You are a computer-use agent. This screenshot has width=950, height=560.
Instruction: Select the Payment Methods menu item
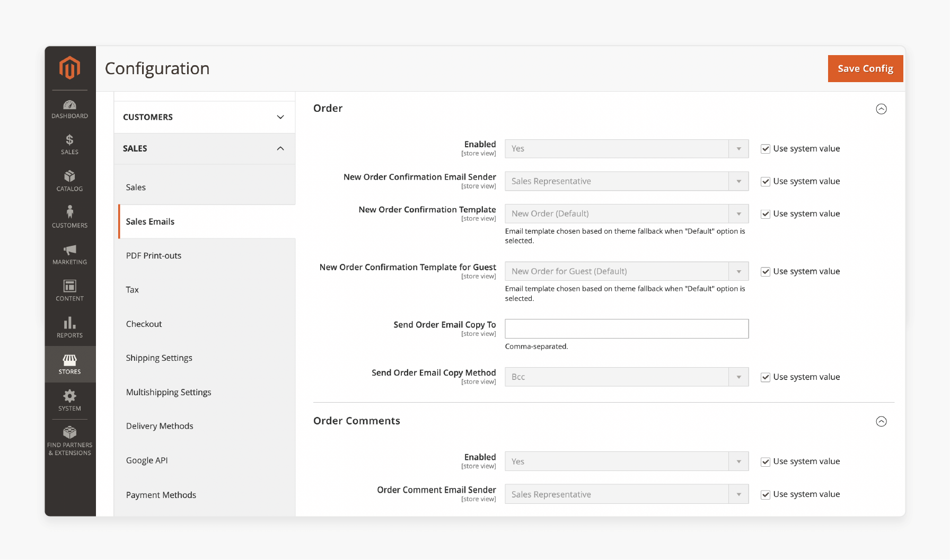point(161,495)
